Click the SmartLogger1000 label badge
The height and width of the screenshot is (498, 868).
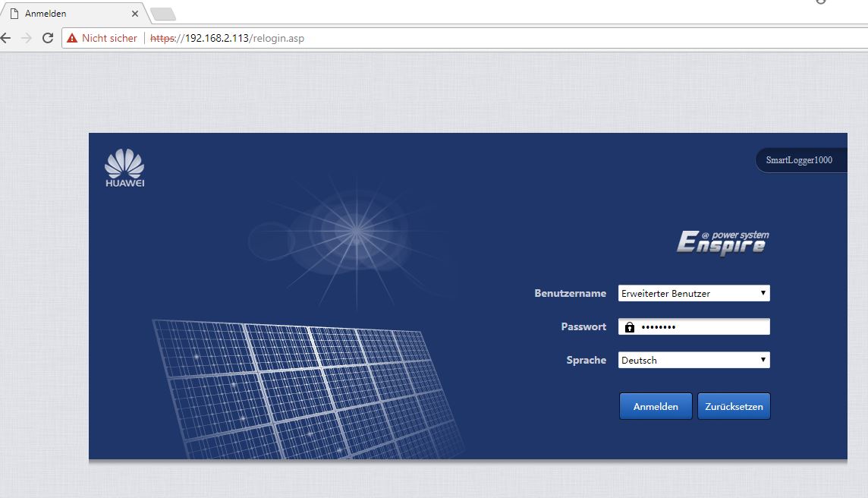pos(800,160)
